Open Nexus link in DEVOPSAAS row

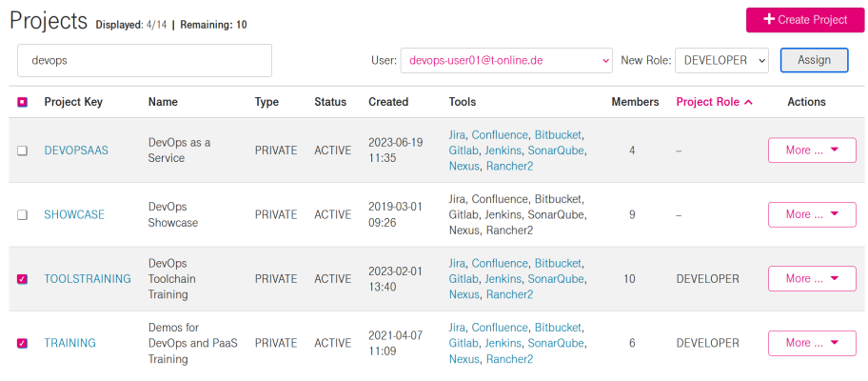(464, 166)
